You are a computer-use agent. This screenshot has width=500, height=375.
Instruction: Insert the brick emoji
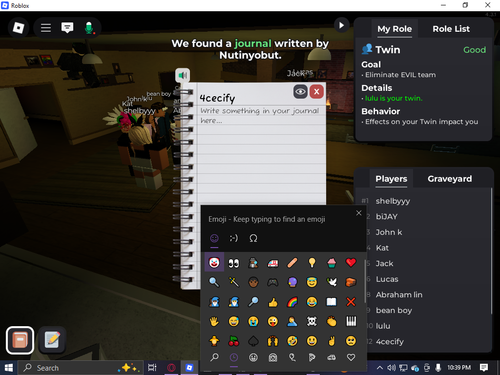pyautogui.click(x=351, y=282)
